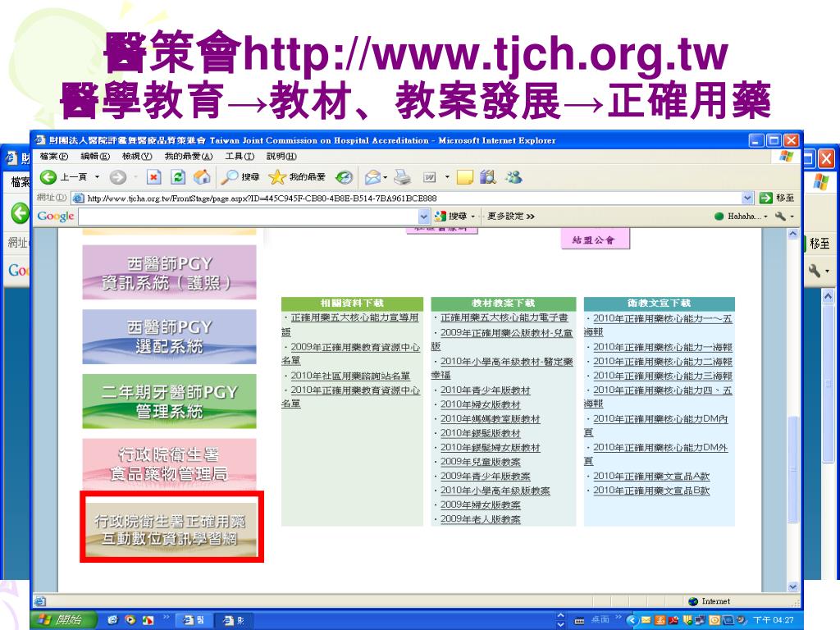The width and height of the screenshot is (840, 630).
Task: Open the 說明(H) menu
Action: click(282, 157)
